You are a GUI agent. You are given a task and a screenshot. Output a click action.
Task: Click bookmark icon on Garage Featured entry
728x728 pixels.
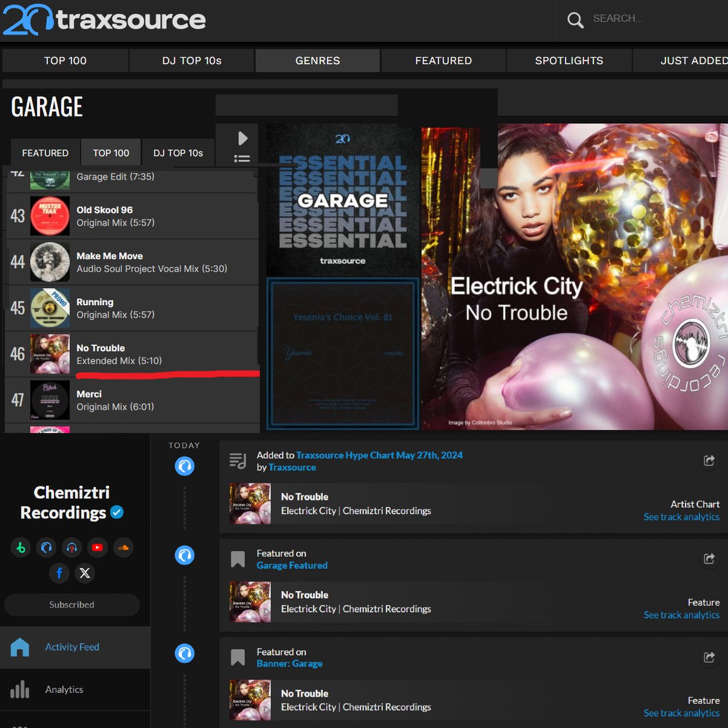[238, 559]
